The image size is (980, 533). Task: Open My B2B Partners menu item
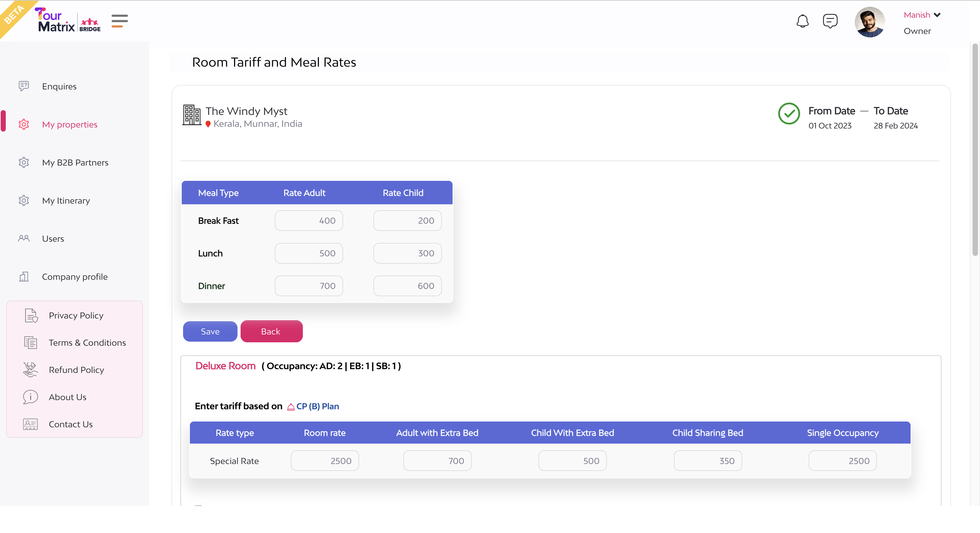click(x=75, y=162)
